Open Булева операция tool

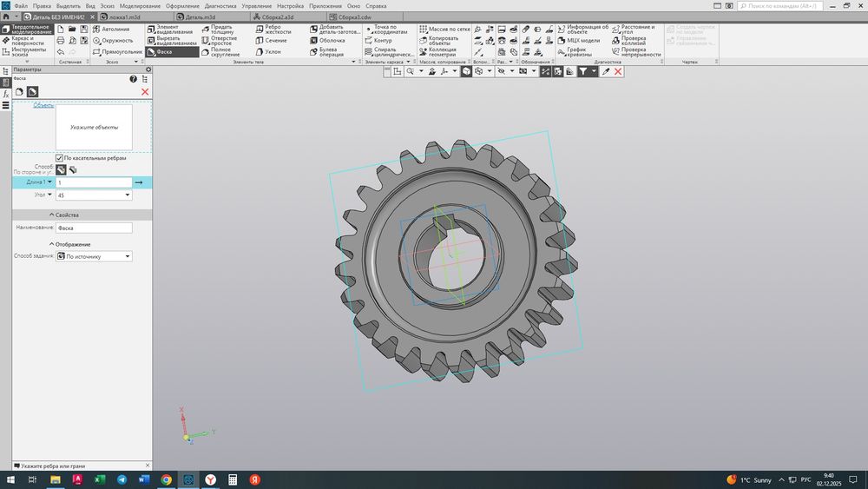coord(328,51)
